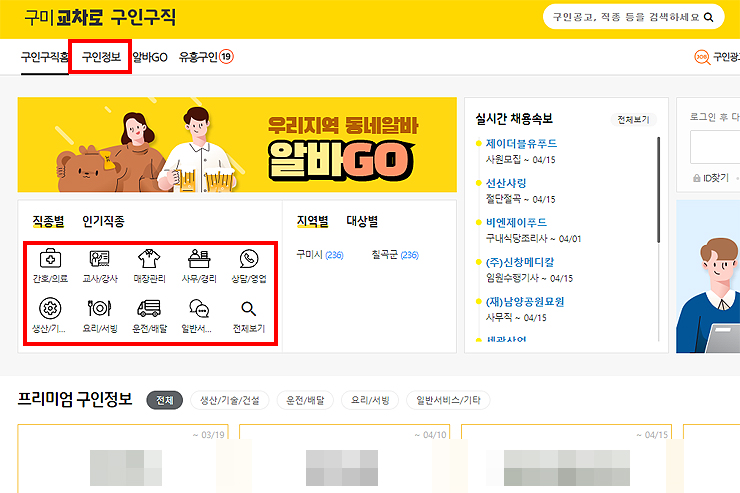This screenshot has height=493, width=740.
Task: Click the ID찾기 link
Action: click(x=716, y=178)
